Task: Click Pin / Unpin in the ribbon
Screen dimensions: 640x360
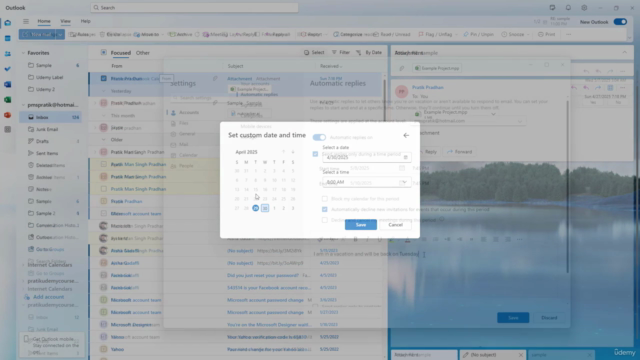Action: [x=478, y=34]
